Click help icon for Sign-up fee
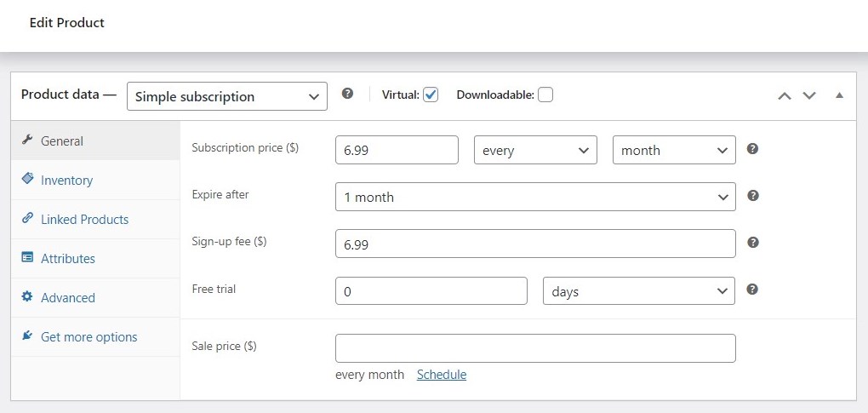 (x=752, y=242)
